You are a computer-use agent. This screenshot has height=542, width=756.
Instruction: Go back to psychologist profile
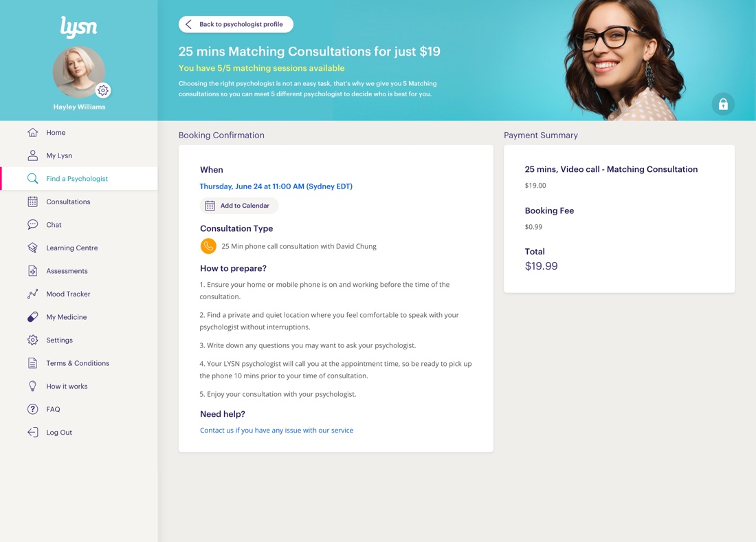[236, 24]
